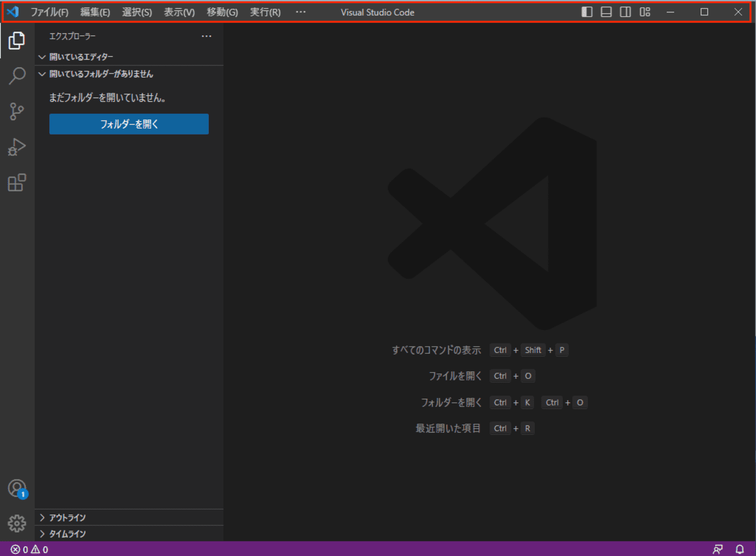The width and height of the screenshot is (756, 556).
Task: Open Explorer's more actions ellipsis
Action: click(x=207, y=36)
